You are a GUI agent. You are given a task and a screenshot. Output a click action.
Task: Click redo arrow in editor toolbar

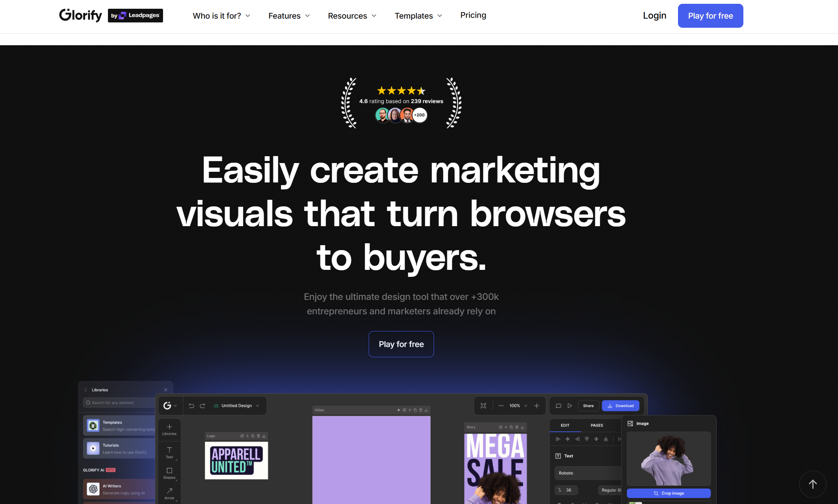(203, 406)
